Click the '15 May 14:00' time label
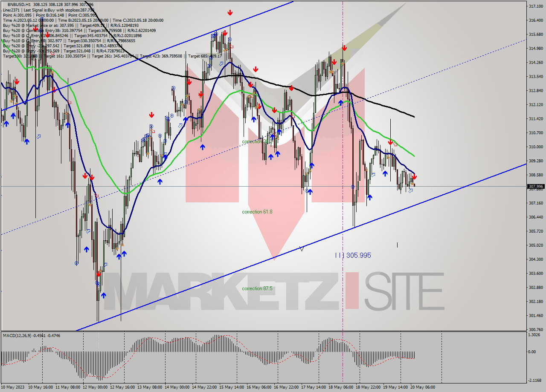Image resolution: width=546 pixels, height=392 pixels. (231, 387)
